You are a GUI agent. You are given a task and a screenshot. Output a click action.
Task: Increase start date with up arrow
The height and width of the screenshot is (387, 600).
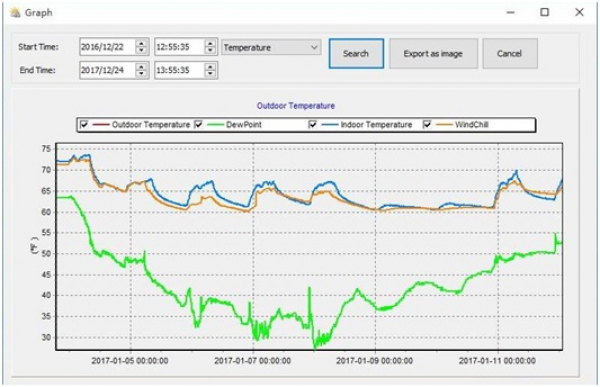click(x=142, y=43)
